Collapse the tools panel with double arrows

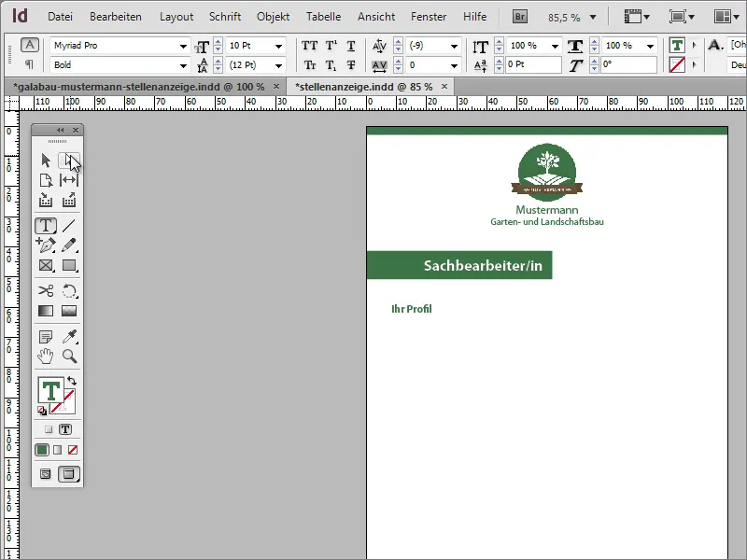pyautogui.click(x=61, y=130)
